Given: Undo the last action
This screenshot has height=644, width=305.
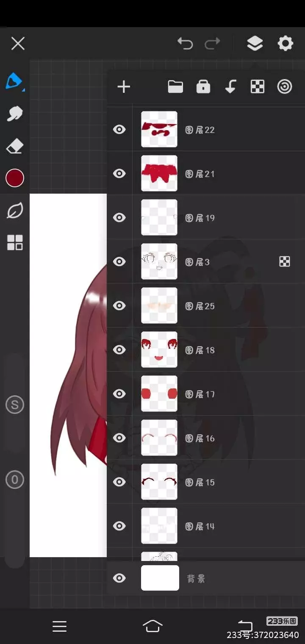Looking at the screenshot, I should [x=185, y=43].
